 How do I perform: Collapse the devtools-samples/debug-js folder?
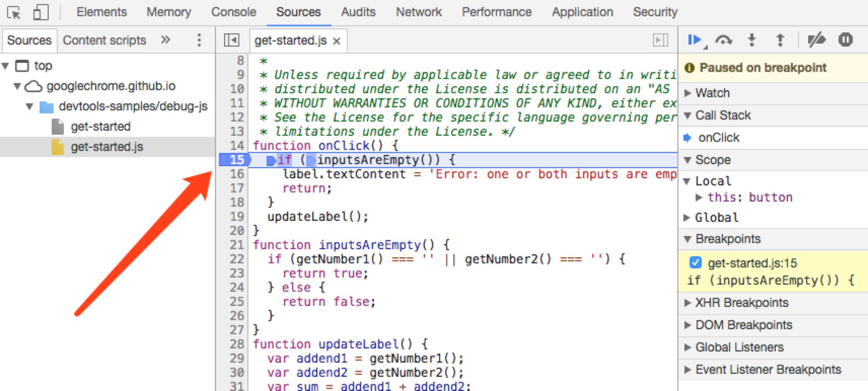(x=29, y=106)
